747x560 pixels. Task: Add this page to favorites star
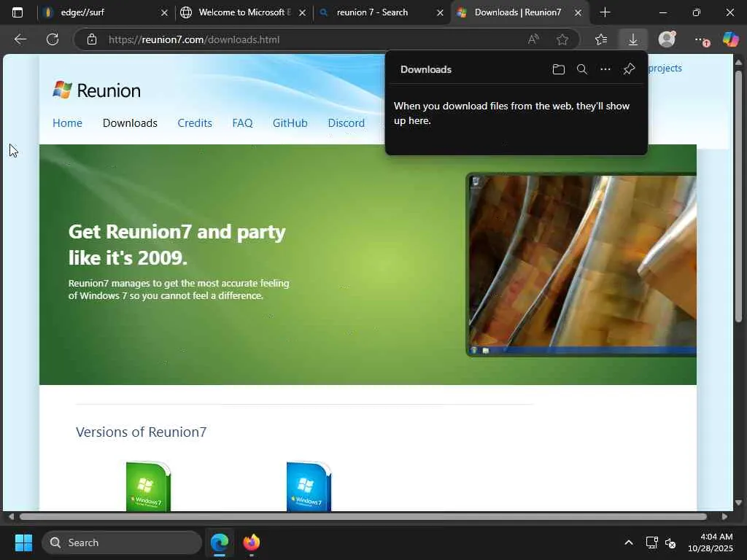(562, 39)
